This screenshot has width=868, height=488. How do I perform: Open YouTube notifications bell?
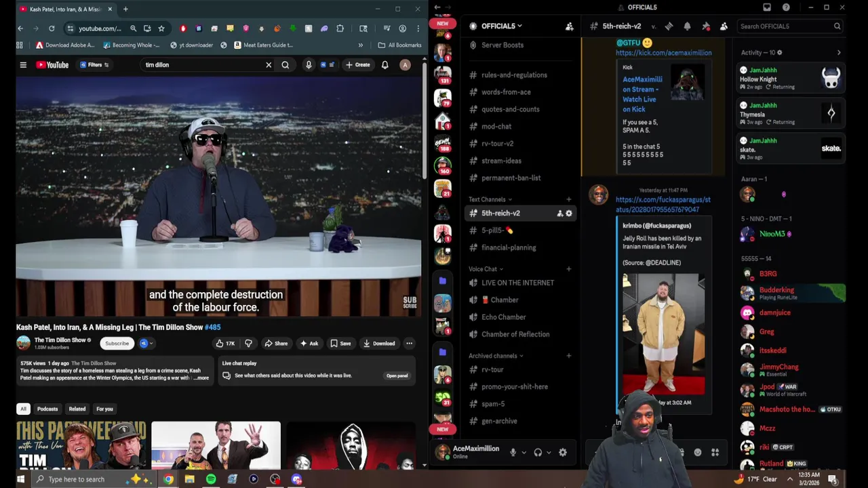coord(385,65)
